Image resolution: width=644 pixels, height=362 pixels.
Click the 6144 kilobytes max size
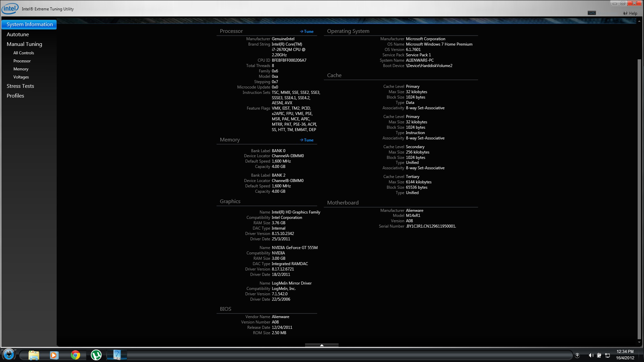[419, 182]
